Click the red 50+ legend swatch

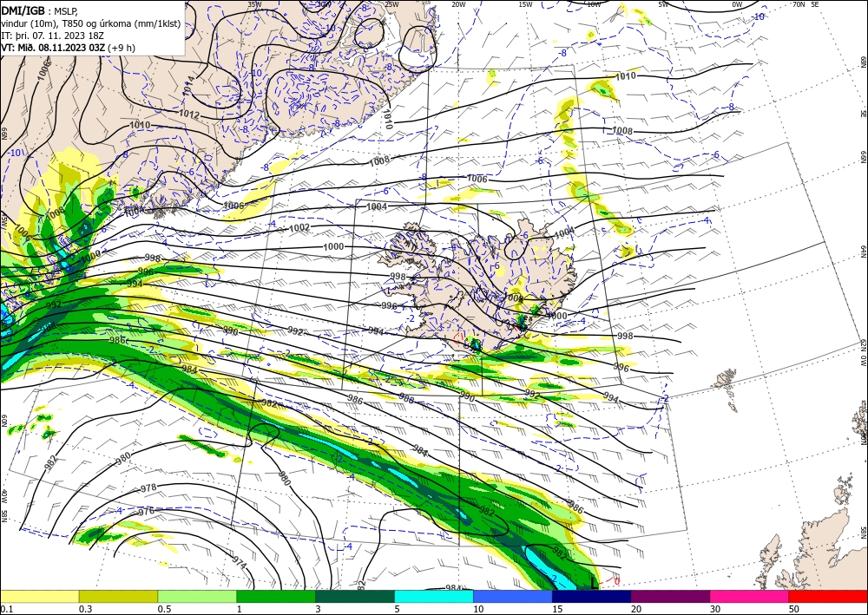click(x=828, y=596)
